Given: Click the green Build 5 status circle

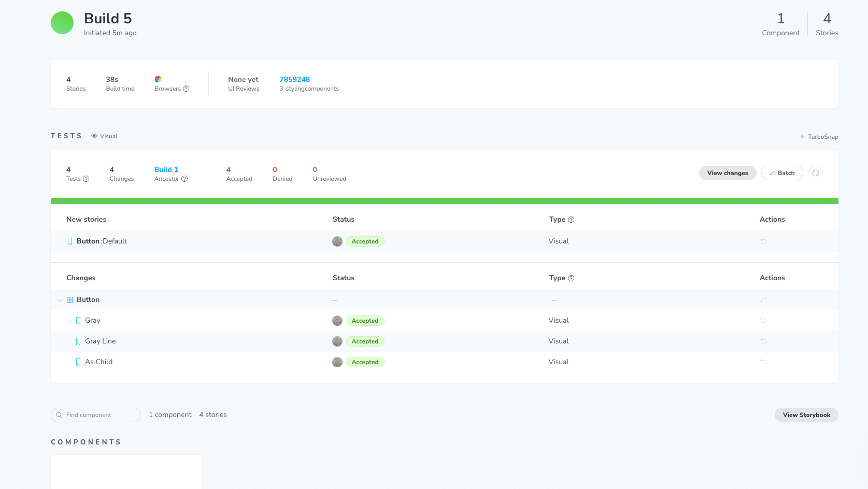Looking at the screenshot, I should (x=62, y=23).
